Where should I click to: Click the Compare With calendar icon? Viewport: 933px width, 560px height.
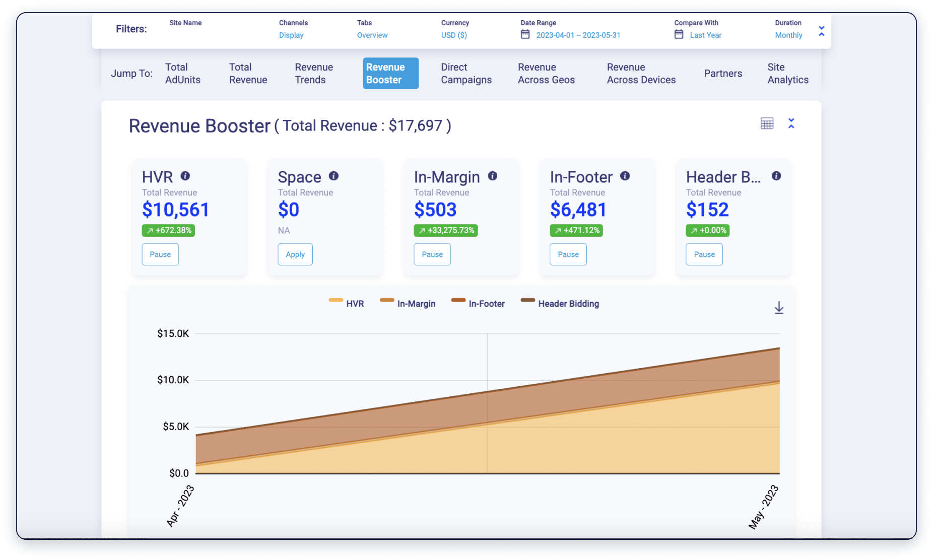[679, 34]
